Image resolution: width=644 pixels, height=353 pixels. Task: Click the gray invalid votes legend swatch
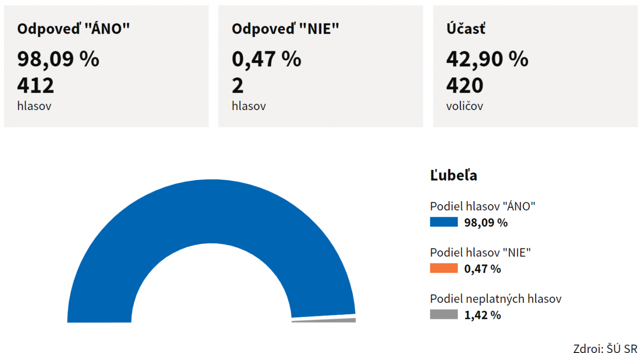(x=444, y=315)
